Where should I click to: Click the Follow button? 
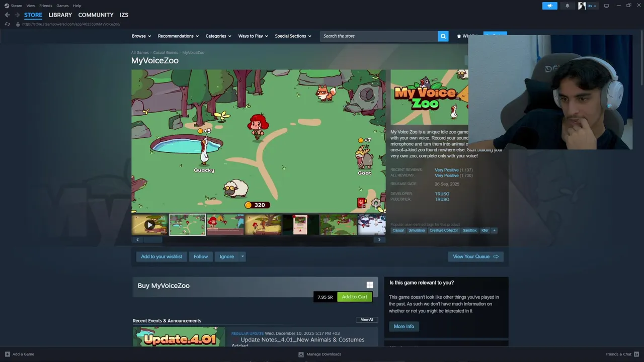coord(201,256)
